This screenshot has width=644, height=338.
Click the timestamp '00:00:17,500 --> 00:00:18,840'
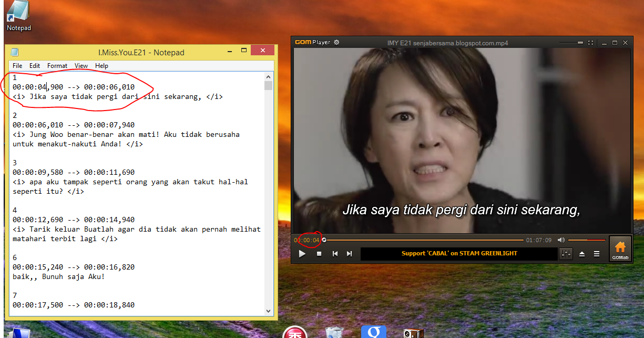(x=74, y=305)
